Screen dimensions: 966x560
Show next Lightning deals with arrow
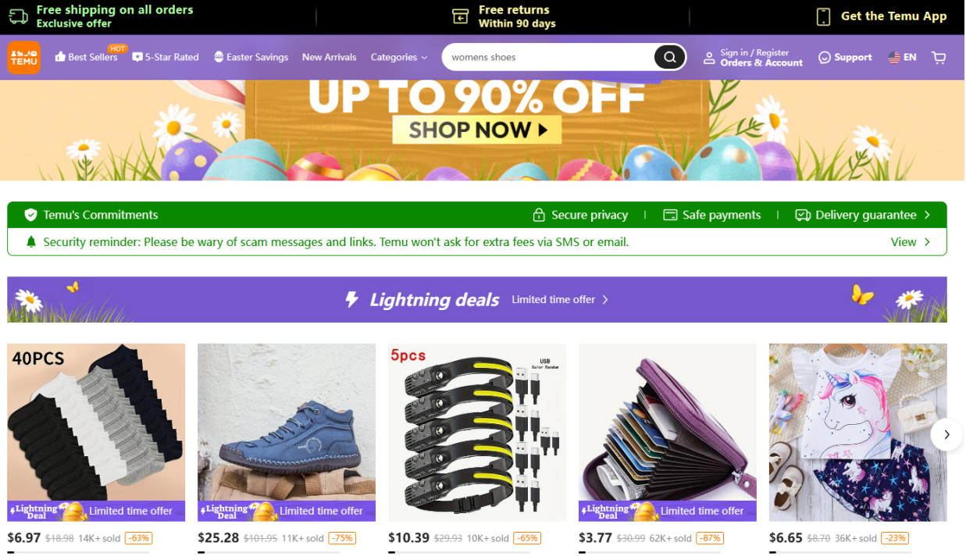(946, 434)
